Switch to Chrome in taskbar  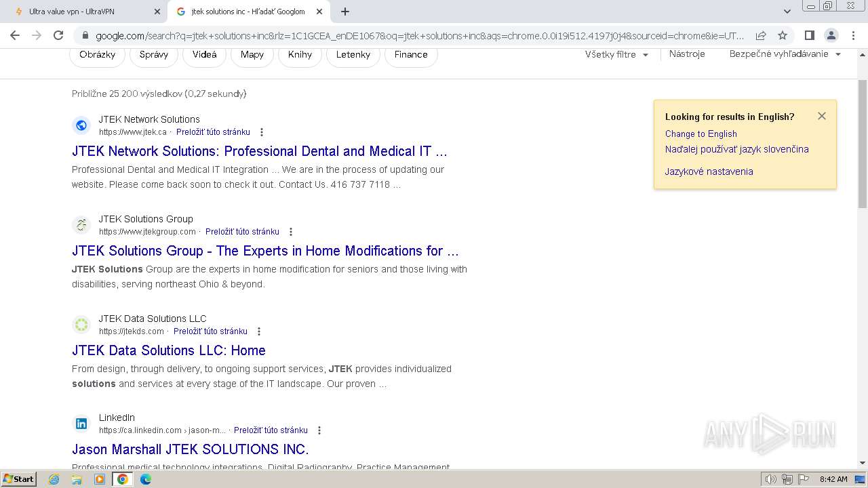point(123,479)
